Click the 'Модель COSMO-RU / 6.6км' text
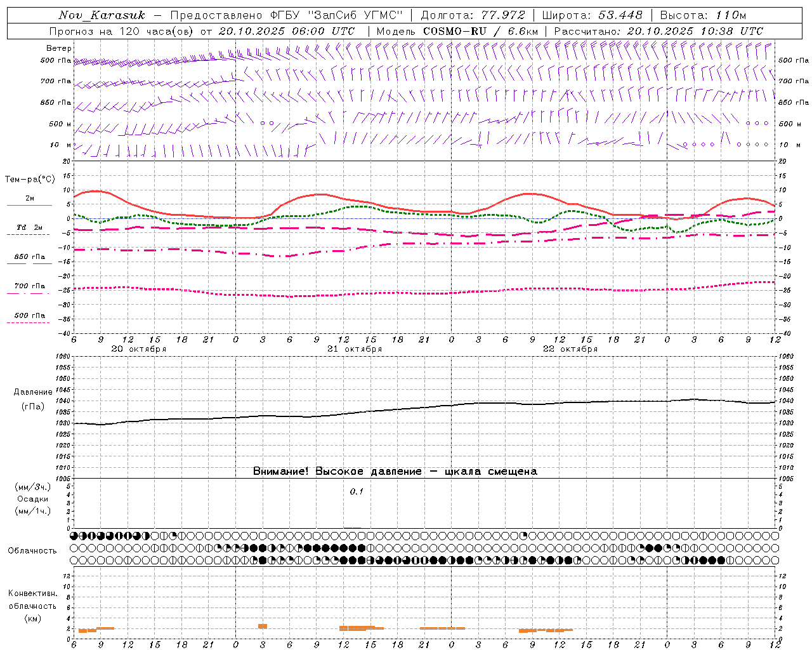Screen dimensions: 812x650 pos(457,31)
